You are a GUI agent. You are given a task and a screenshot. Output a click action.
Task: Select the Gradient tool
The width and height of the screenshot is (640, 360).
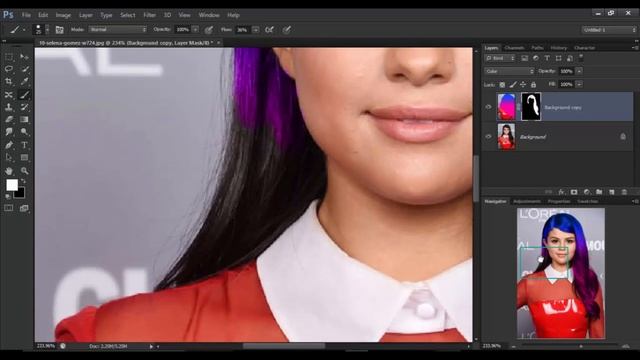tap(24, 120)
